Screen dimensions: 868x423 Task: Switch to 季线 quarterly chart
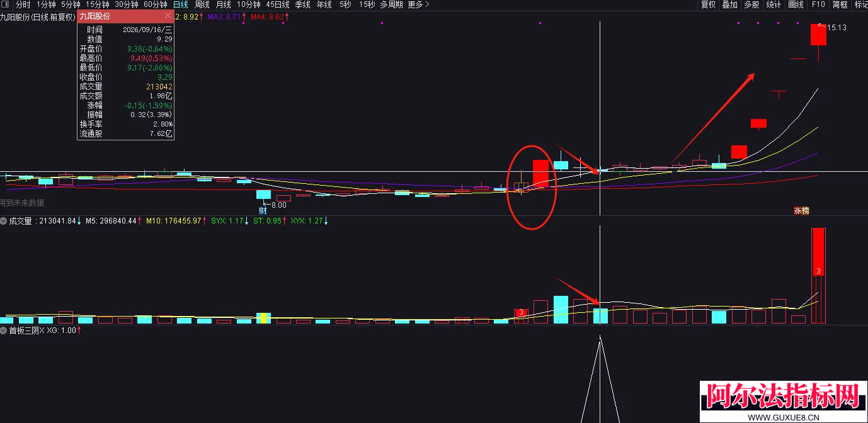click(303, 4)
